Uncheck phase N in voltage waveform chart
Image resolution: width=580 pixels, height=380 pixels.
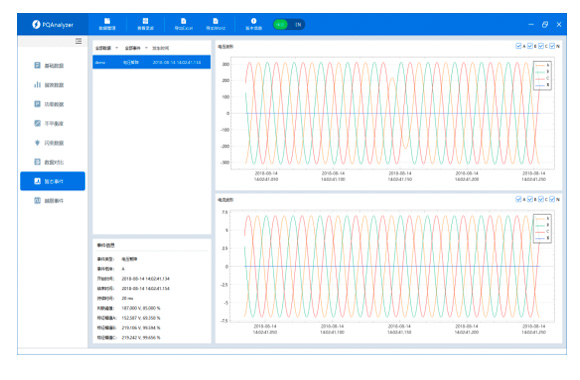552,46
